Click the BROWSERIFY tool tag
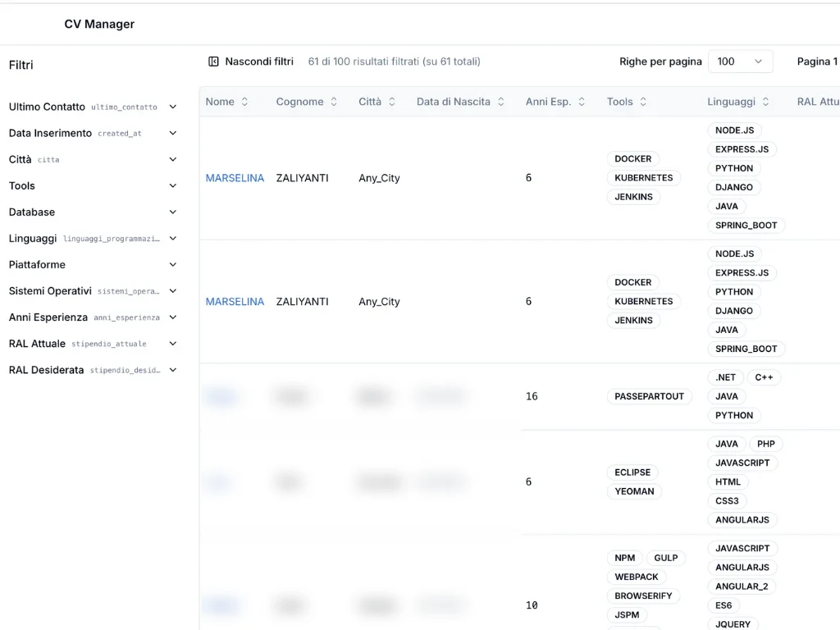The height and width of the screenshot is (630, 840). click(x=643, y=596)
